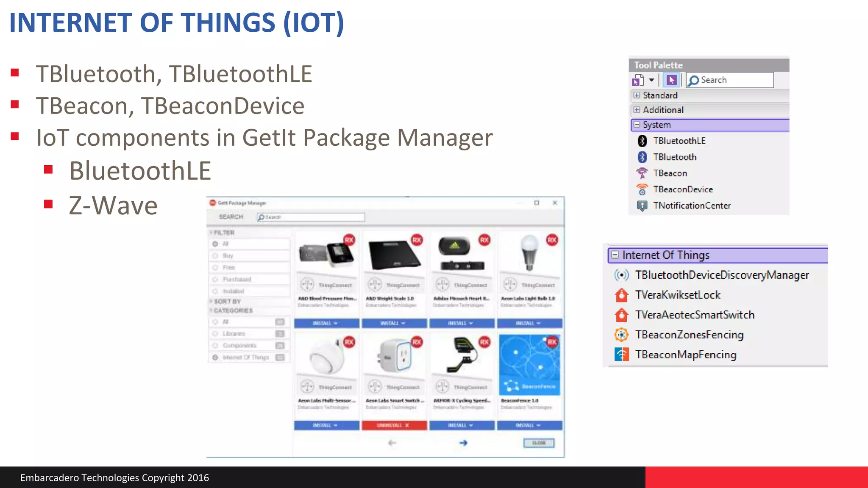This screenshot has height=488, width=868.
Task: Click the Tool Palette search magnifier icon
Action: pos(693,80)
